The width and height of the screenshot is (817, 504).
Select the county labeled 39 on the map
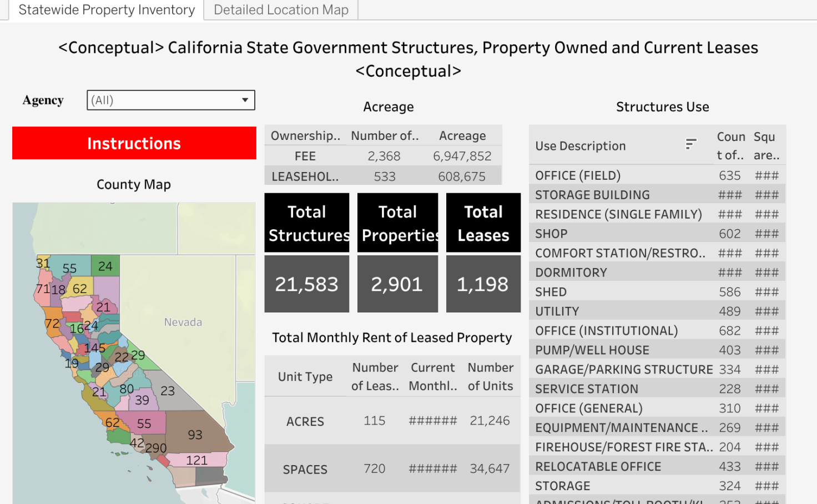(x=142, y=400)
